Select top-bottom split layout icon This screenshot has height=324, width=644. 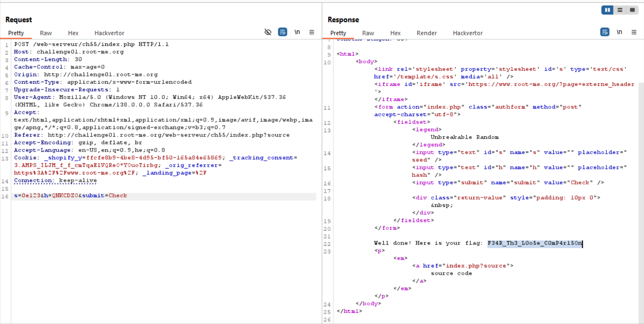(x=620, y=10)
